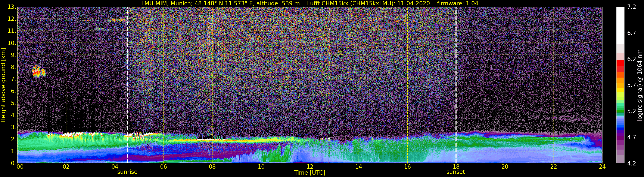Click the colorbar value '5.2'
644x177 pixels.
click(632, 111)
